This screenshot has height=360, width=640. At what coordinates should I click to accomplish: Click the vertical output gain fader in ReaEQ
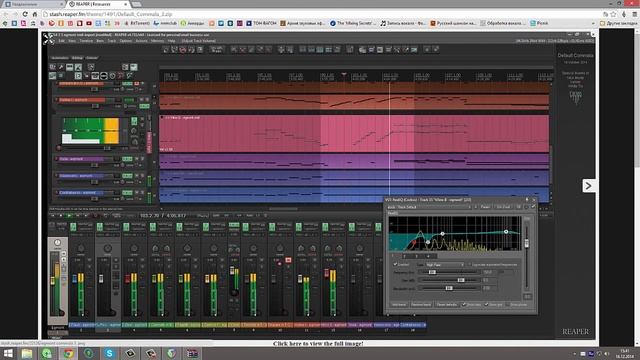[x=527, y=244]
